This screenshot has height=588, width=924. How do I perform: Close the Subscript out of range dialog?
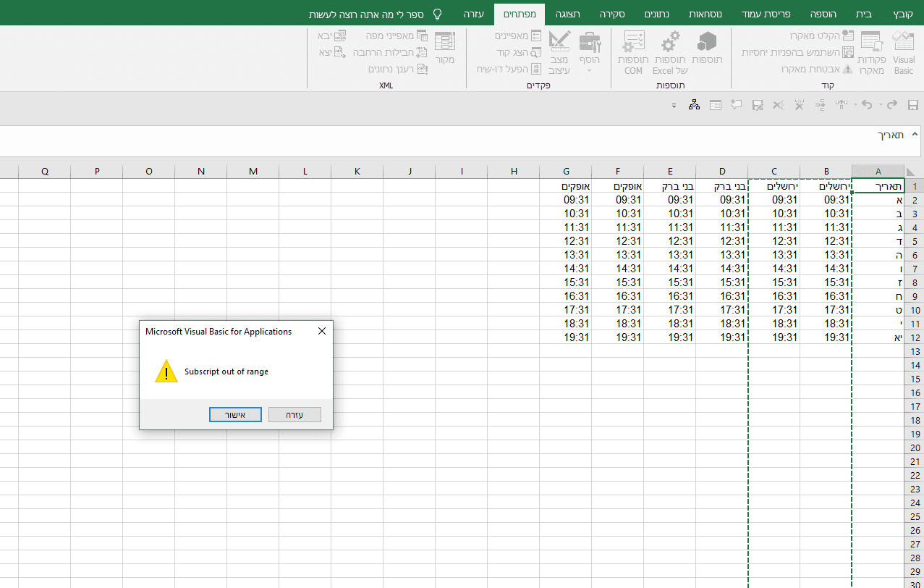pyautogui.click(x=322, y=331)
